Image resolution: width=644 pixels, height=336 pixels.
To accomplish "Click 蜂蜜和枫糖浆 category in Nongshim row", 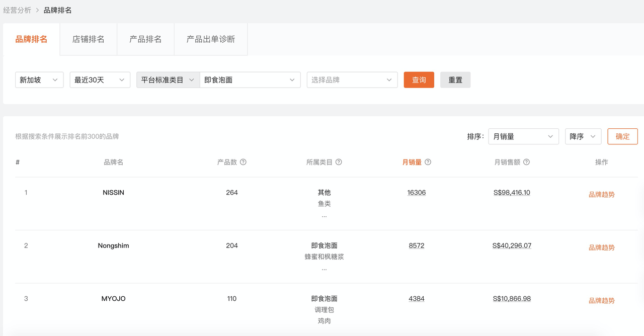I will point(325,257).
